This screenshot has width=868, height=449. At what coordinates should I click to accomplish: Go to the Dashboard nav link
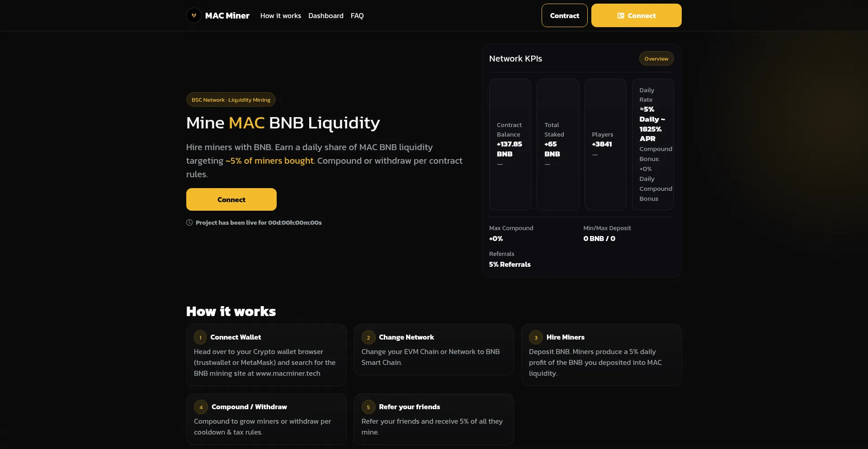click(325, 15)
